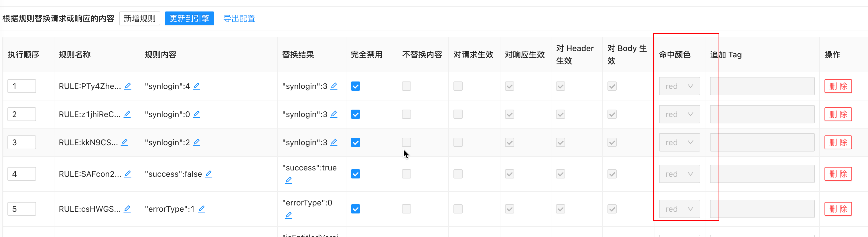Edit rule content "synlogin":2
The width and height of the screenshot is (868, 237).
[197, 143]
